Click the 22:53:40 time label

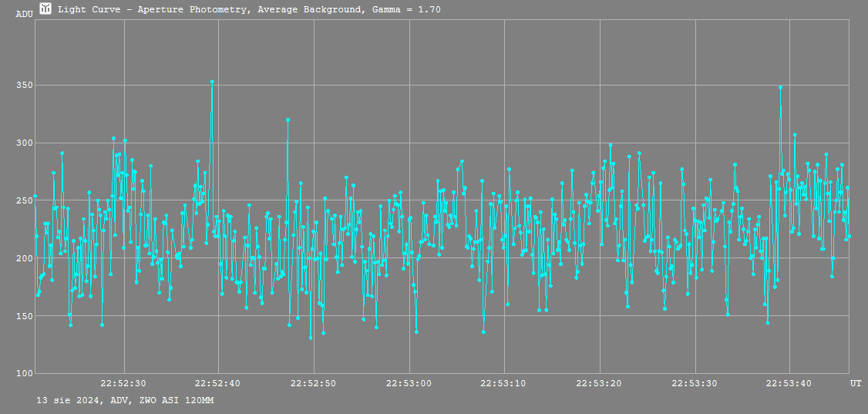pyautogui.click(x=790, y=383)
